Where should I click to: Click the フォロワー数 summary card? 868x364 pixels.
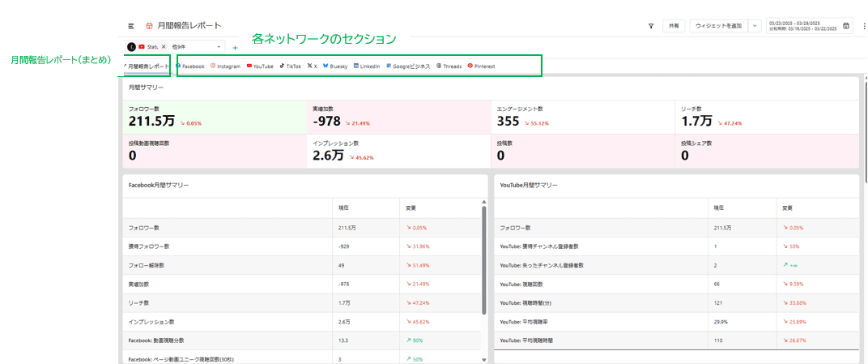(x=214, y=117)
